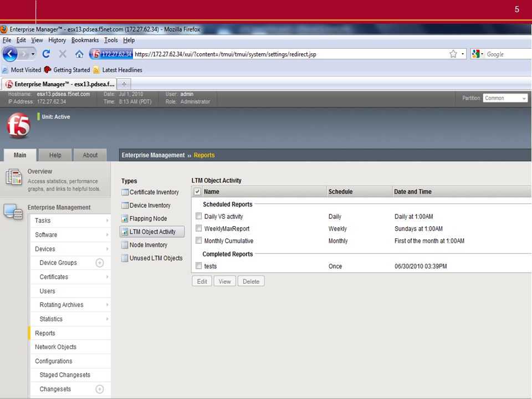The image size is (532, 399).
Task: Click the Enterprise Management computer icon
Action: tap(13, 212)
